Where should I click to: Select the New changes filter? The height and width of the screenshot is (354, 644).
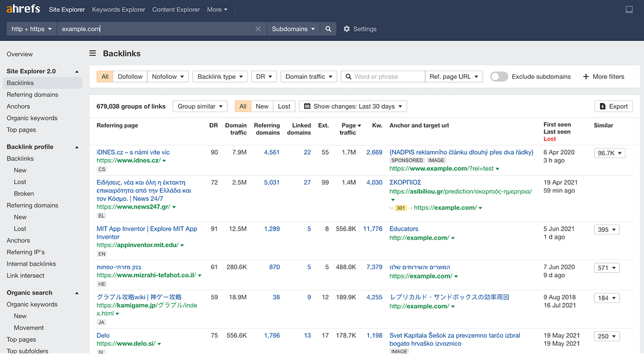pos(262,106)
